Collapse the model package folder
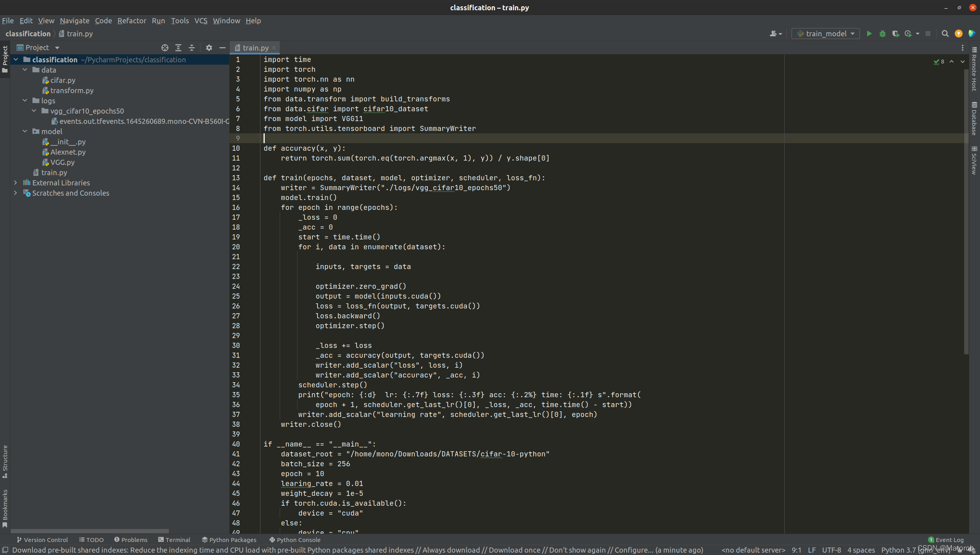The width and height of the screenshot is (980, 555). [25, 131]
